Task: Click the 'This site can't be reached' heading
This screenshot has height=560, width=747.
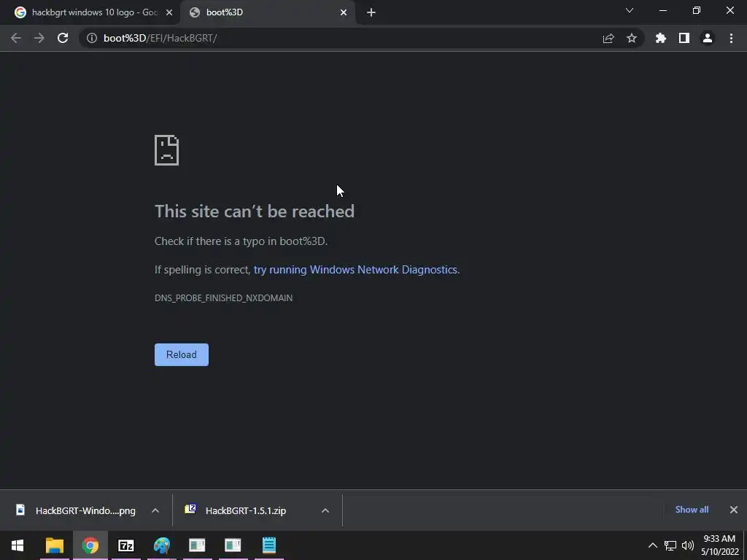Action: [x=255, y=211]
